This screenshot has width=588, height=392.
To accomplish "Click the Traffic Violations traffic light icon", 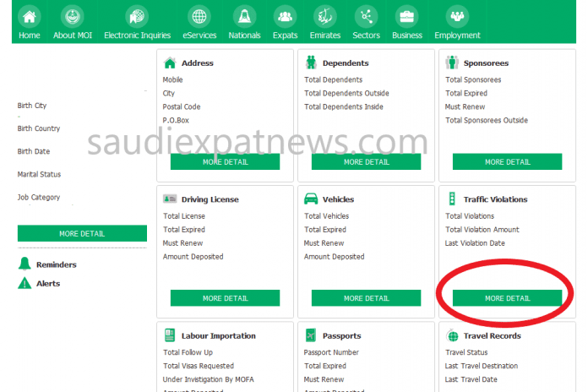I will (x=452, y=199).
